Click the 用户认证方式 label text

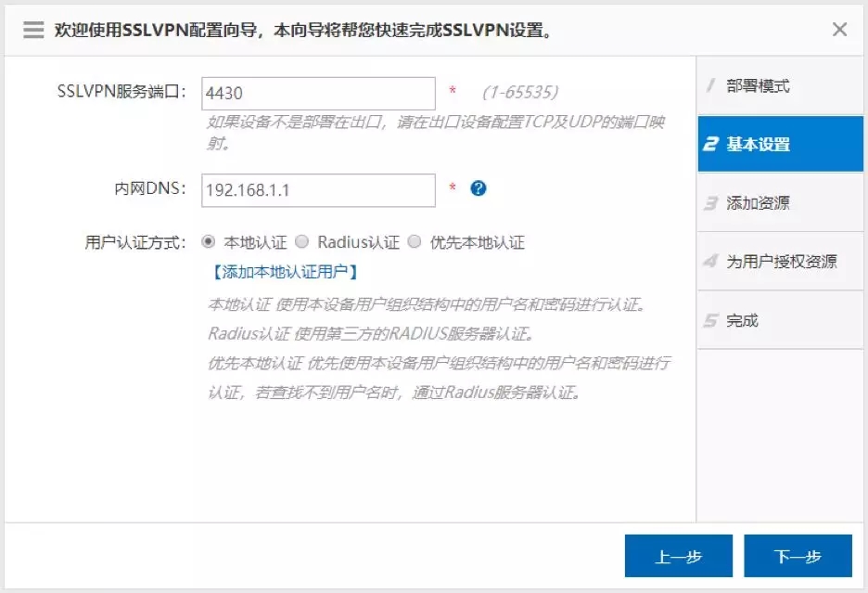(135, 242)
